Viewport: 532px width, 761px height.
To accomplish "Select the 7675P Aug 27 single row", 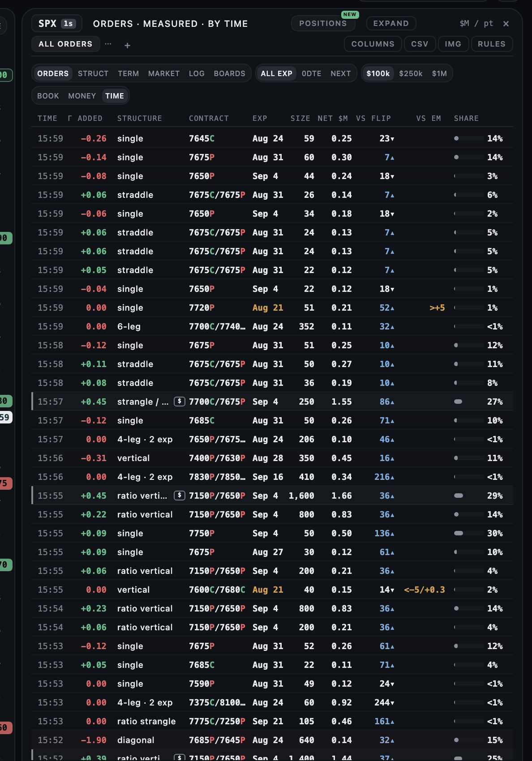I will point(272,552).
